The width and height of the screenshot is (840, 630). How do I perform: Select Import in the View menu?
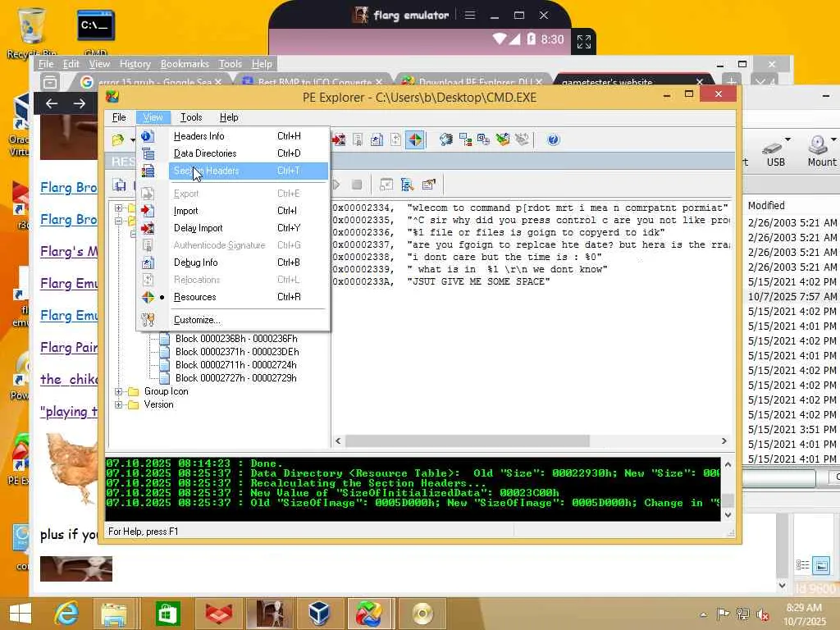[x=186, y=211]
